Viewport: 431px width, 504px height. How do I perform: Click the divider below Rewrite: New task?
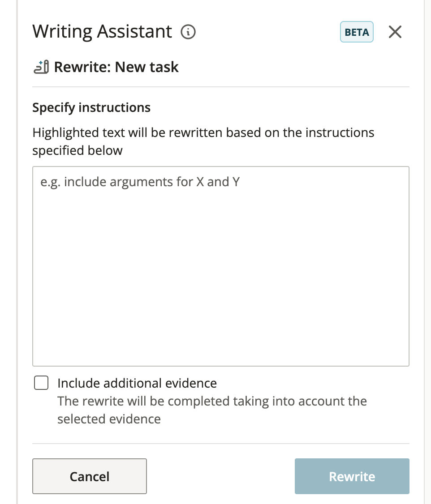[220, 87]
